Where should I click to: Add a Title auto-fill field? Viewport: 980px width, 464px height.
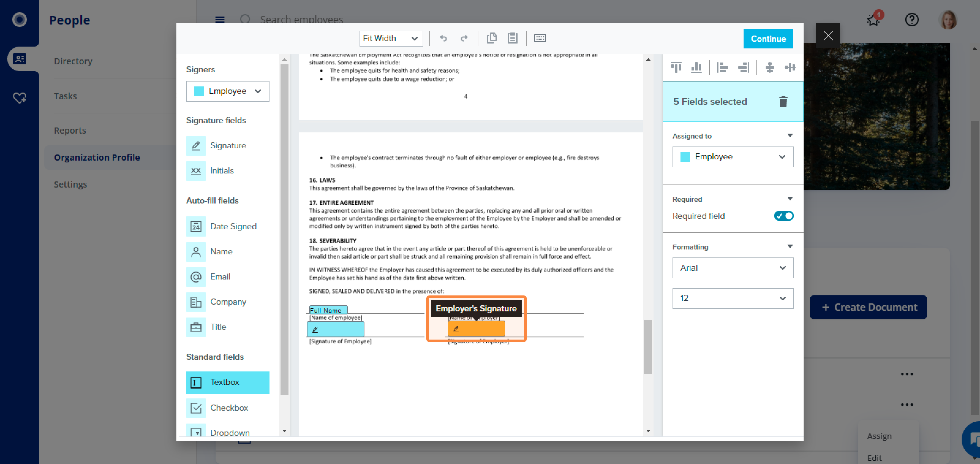click(228, 327)
